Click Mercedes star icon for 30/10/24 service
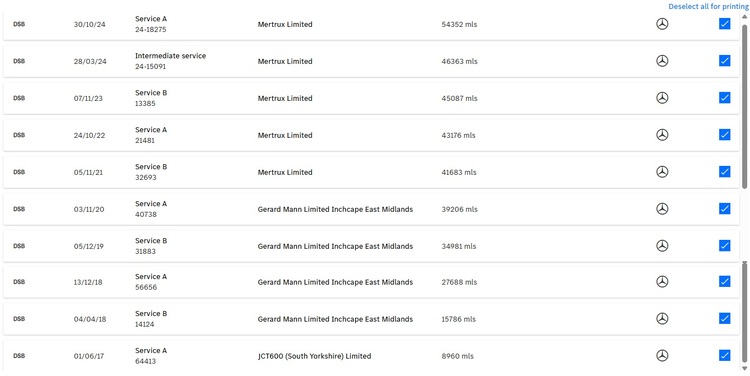750x376 pixels. [x=662, y=24]
